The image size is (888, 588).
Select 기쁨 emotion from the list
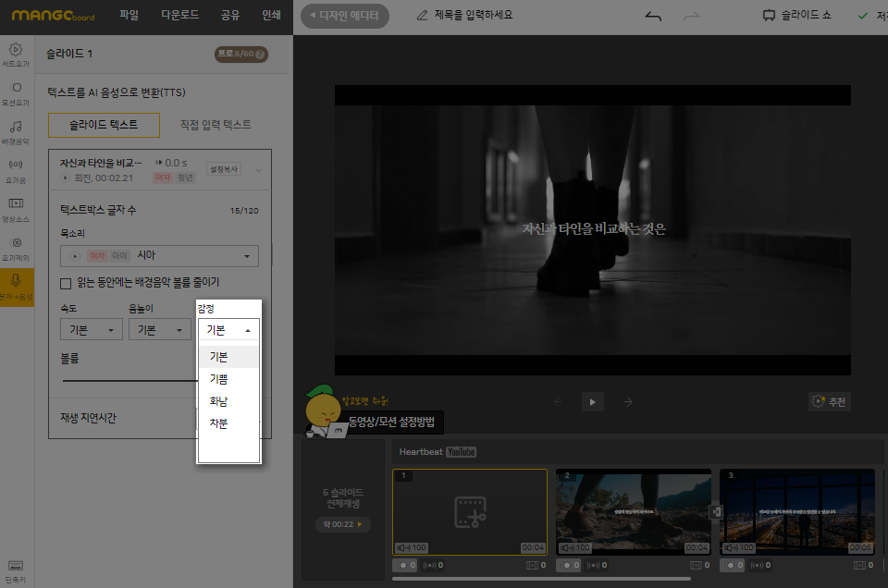219,379
